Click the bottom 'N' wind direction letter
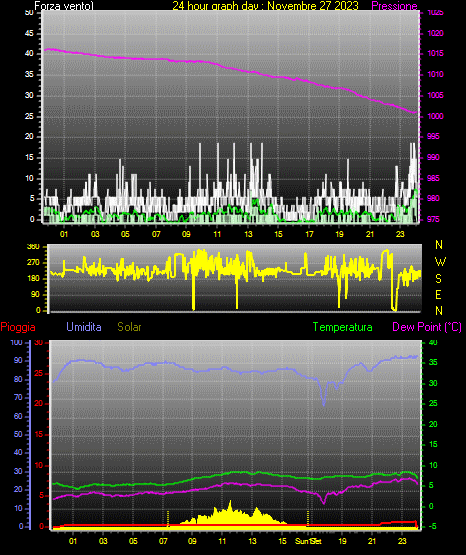 tap(439, 311)
